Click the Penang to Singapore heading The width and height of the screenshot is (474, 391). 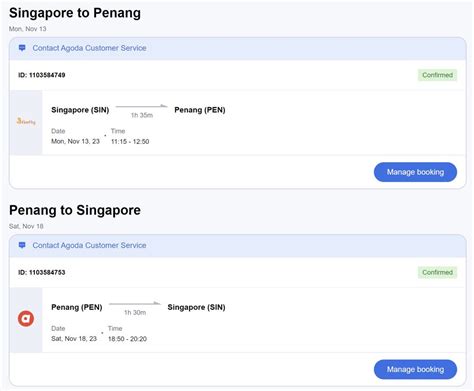click(x=75, y=210)
